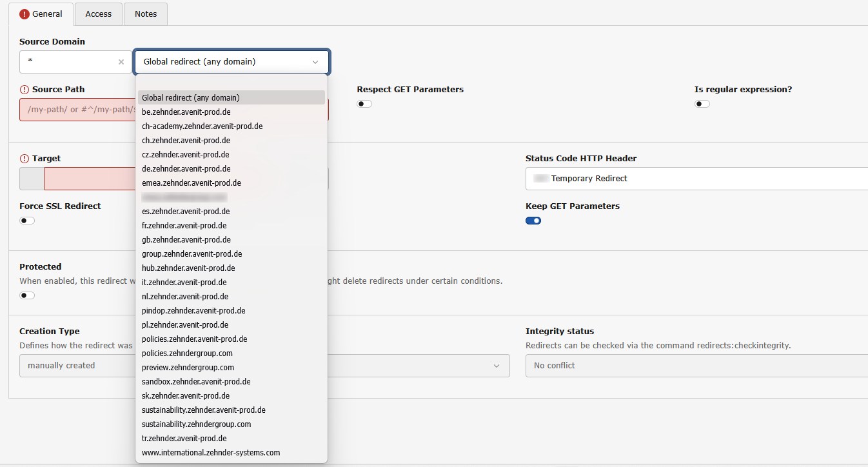
Task: Toggle the Protected switch
Action: (27, 295)
